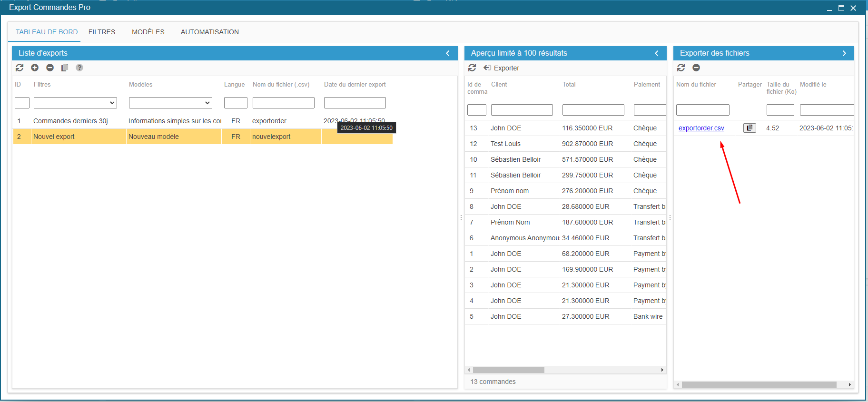This screenshot has width=868, height=402.
Task: Focus the Nom du fichier (.csv) filter field
Action: tap(283, 103)
